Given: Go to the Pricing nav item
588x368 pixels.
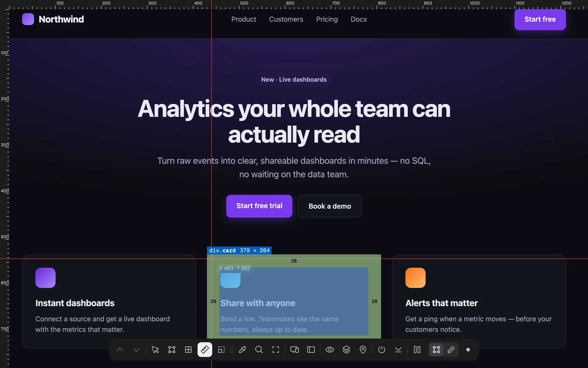Looking at the screenshot, I should 327,19.
